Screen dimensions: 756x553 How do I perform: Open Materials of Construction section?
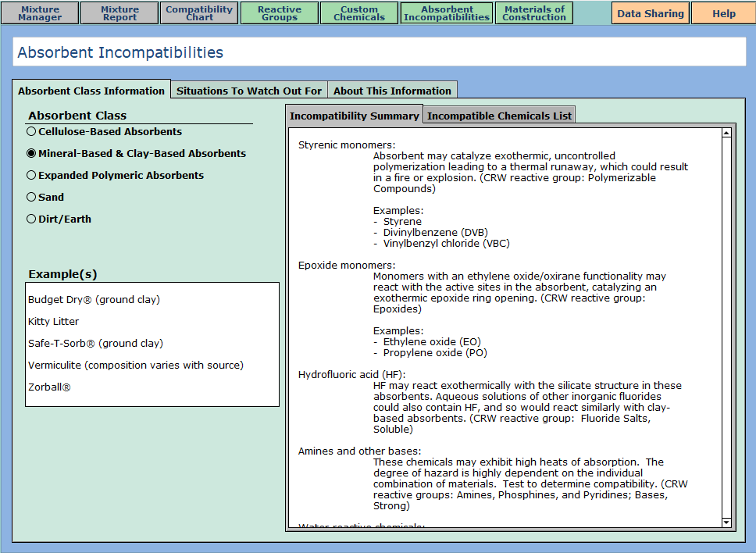click(534, 13)
